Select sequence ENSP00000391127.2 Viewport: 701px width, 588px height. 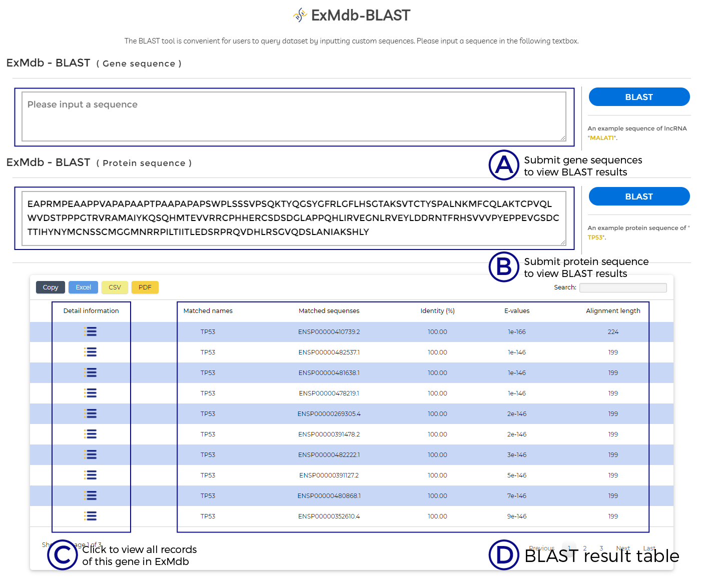(329, 475)
